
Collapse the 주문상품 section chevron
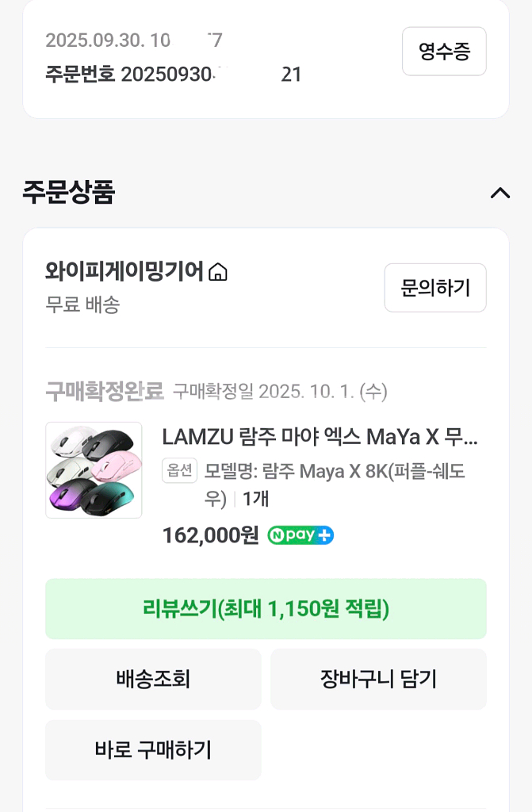click(499, 193)
